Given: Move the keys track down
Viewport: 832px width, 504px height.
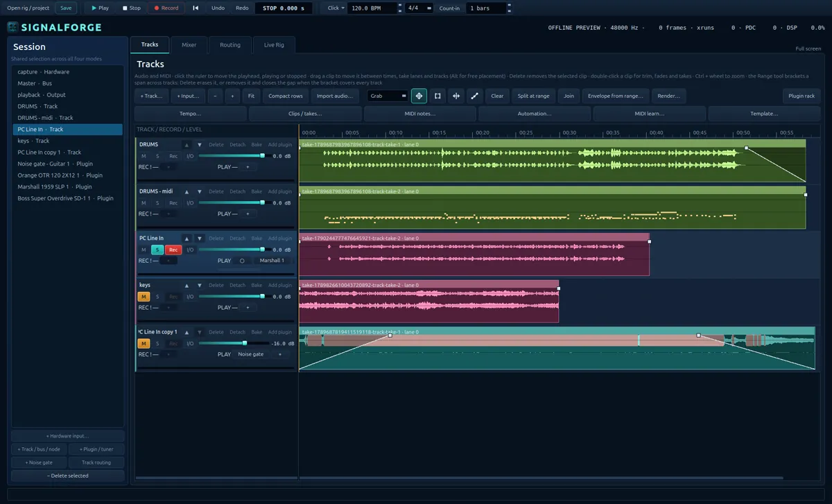Looking at the screenshot, I should click(x=200, y=285).
